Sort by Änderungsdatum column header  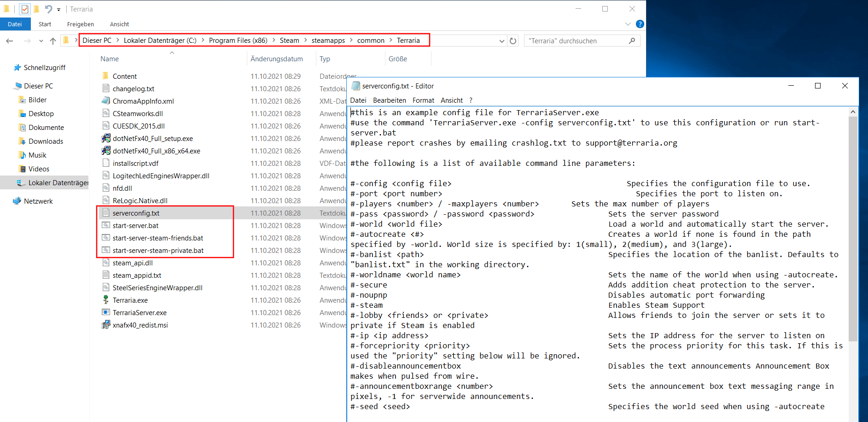pyautogui.click(x=277, y=59)
